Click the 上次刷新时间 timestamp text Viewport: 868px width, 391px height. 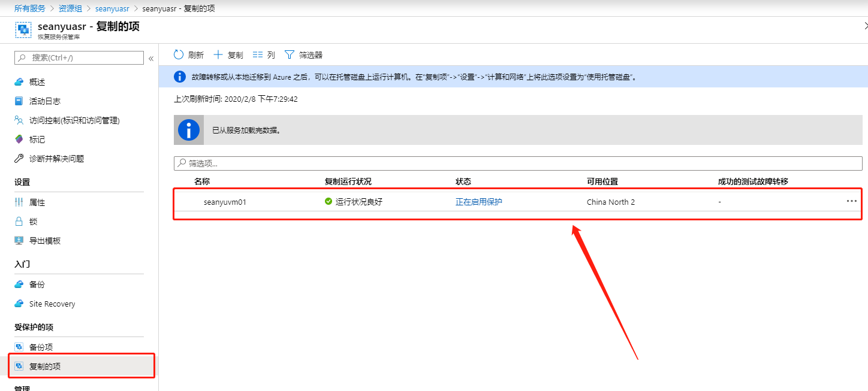236,99
